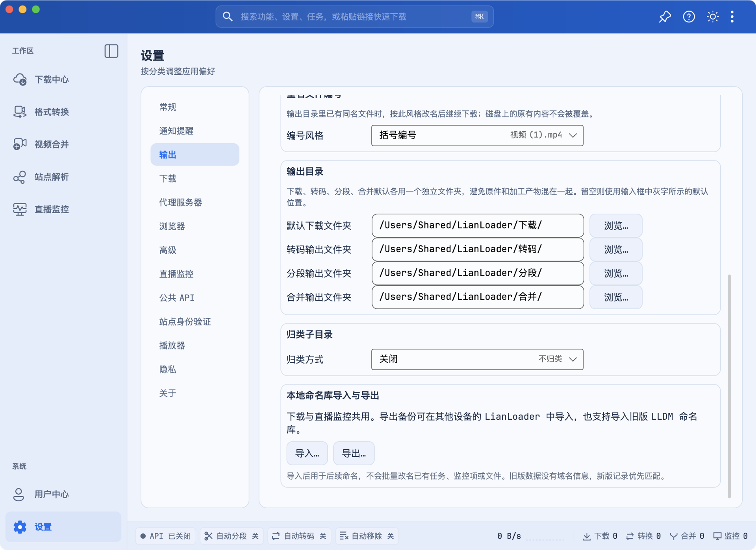Image resolution: width=756 pixels, height=550 pixels.
Task: Toggle API 已关闭 status switch
Action: pos(166,536)
